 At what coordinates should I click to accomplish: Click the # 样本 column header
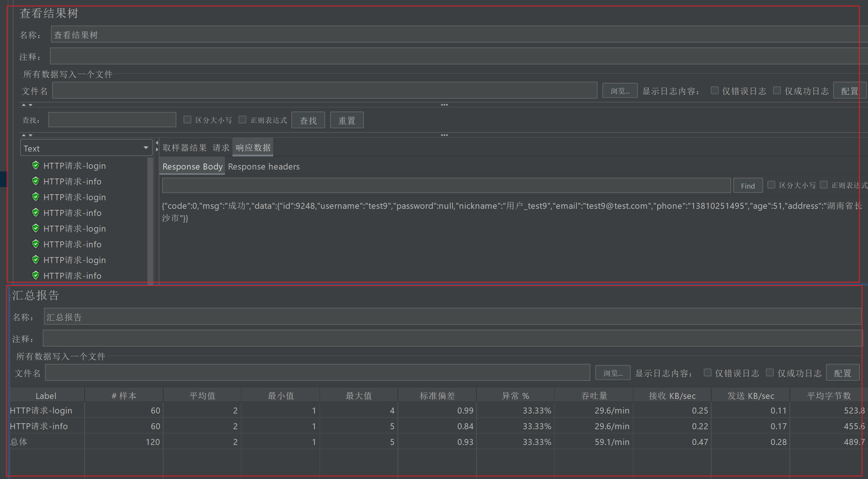pyautogui.click(x=124, y=396)
